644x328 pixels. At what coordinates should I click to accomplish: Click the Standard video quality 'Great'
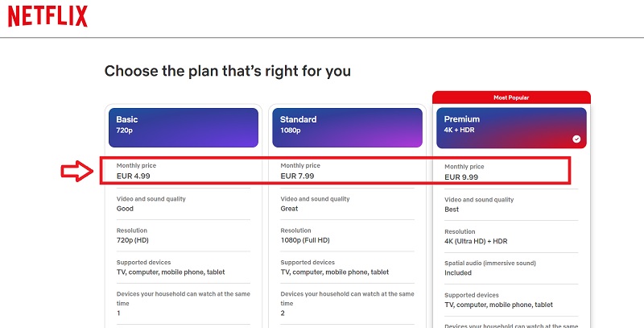289,209
